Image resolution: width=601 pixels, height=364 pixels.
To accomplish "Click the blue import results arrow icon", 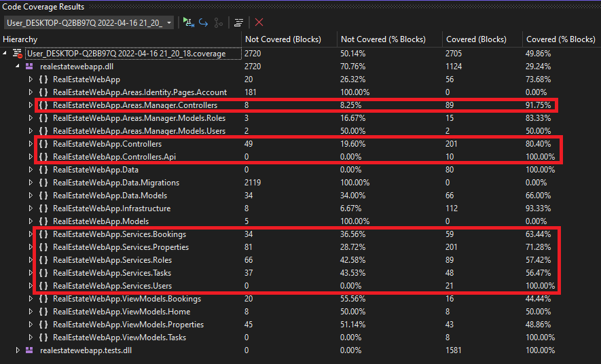I will coord(204,22).
